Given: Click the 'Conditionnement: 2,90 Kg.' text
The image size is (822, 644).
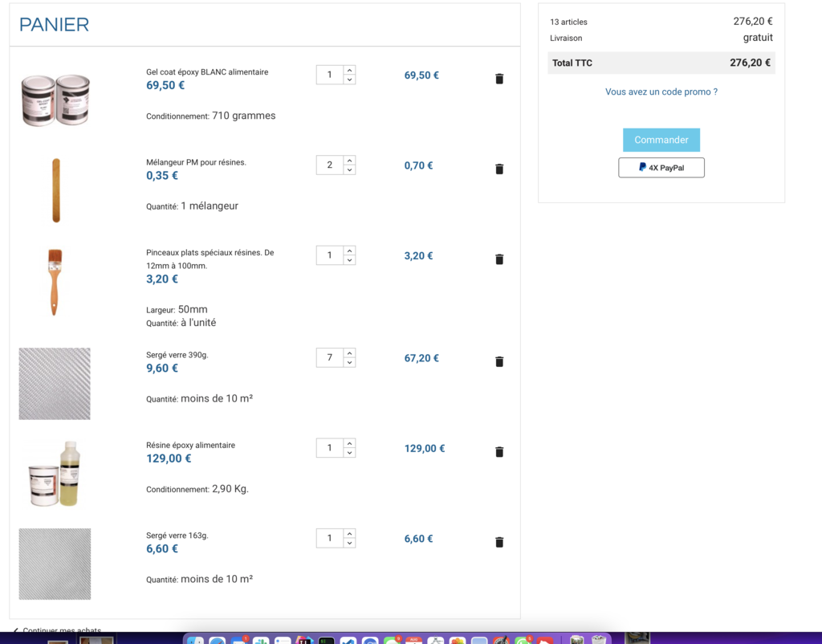Looking at the screenshot, I should (x=197, y=489).
